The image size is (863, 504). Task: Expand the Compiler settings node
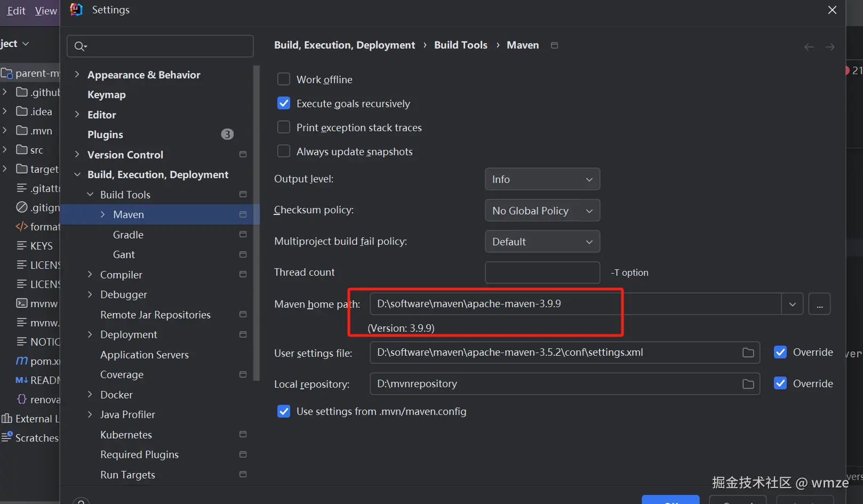pyautogui.click(x=90, y=275)
